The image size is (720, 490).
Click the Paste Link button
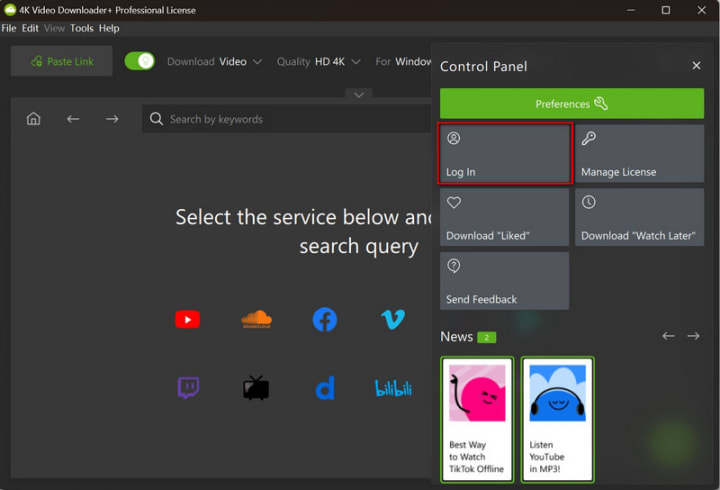62,61
